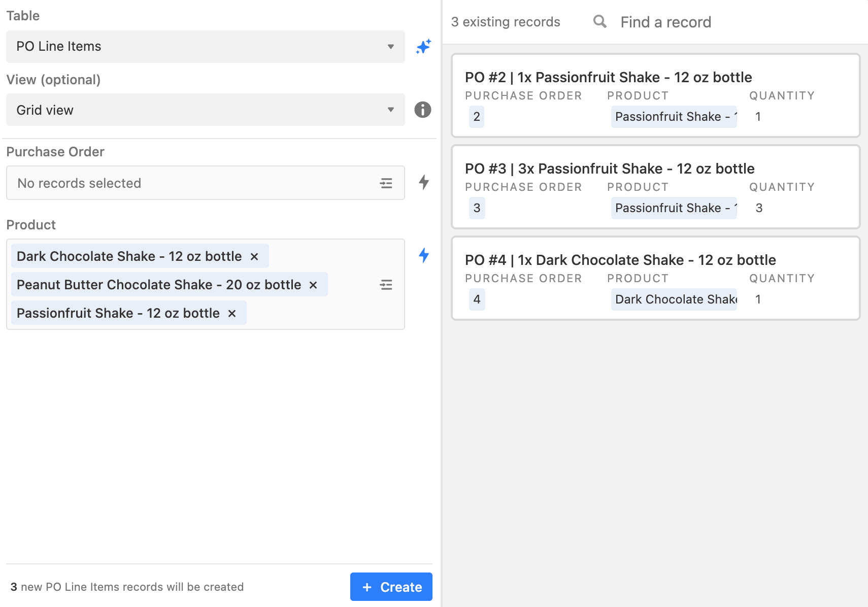Click the Create button
Image resolution: width=868 pixels, height=607 pixels.
point(391,587)
